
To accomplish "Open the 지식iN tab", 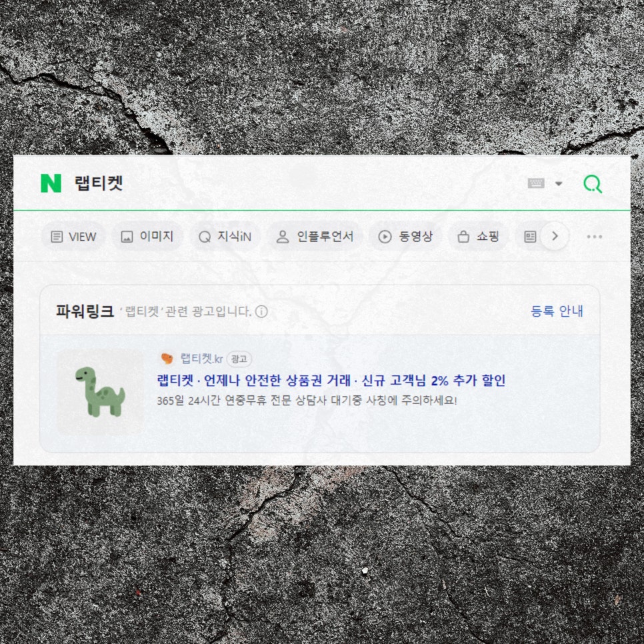I will click(x=225, y=237).
